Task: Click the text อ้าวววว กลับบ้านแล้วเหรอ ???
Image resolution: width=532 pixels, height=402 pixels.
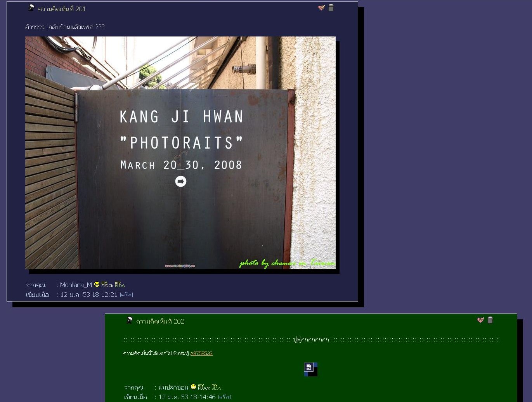Action: pos(65,27)
